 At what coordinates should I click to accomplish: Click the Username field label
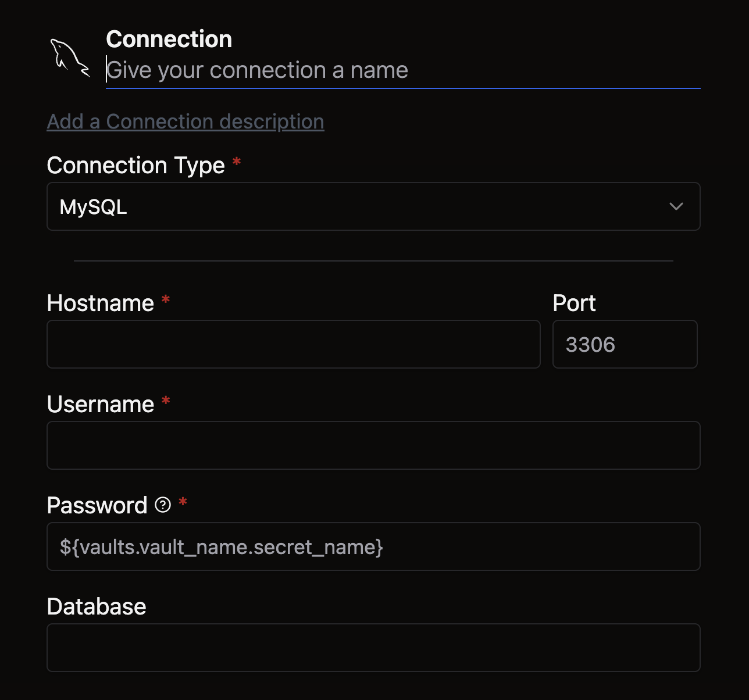coord(100,404)
